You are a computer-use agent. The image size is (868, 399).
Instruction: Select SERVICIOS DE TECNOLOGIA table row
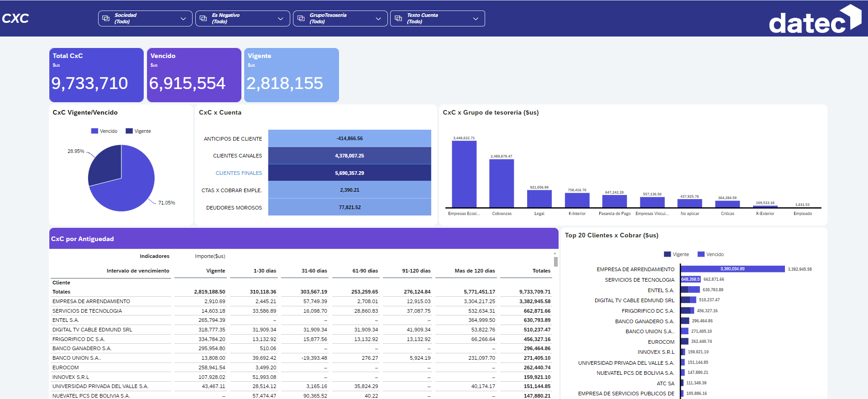click(x=301, y=311)
